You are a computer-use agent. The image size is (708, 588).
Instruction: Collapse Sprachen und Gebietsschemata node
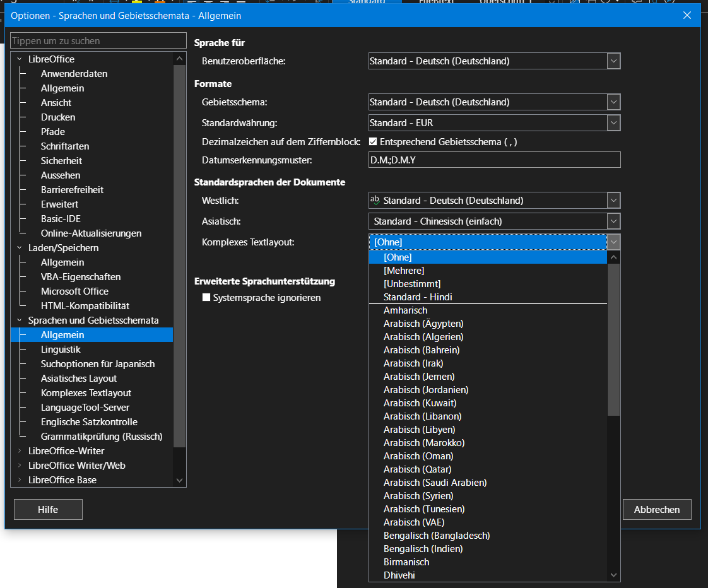[20, 320]
